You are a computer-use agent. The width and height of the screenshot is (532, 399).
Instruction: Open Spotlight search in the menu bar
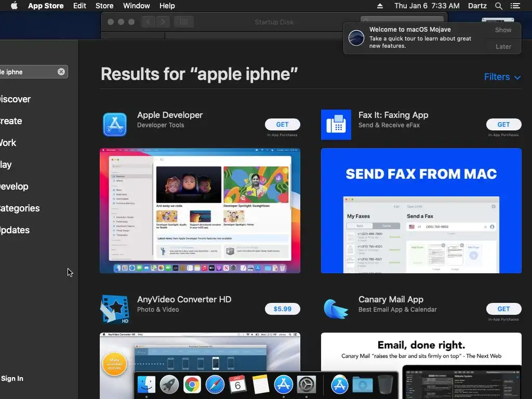click(498, 6)
